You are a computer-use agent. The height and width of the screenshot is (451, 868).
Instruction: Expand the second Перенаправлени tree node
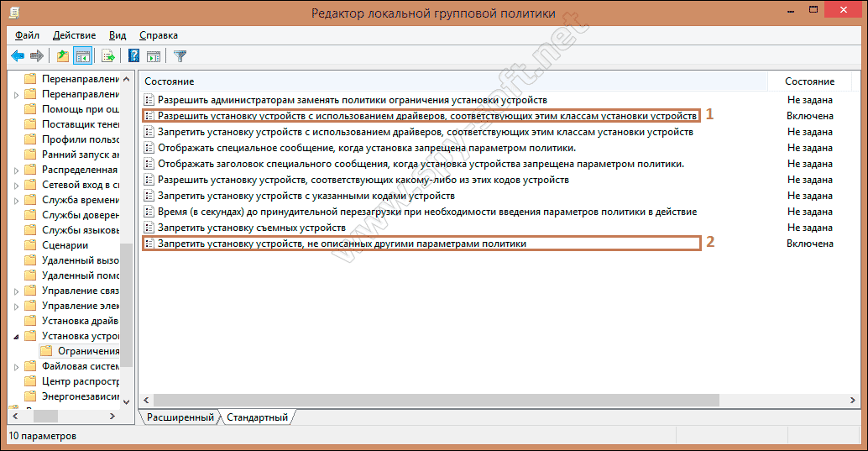pyautogui.click(x=16, y=95)
